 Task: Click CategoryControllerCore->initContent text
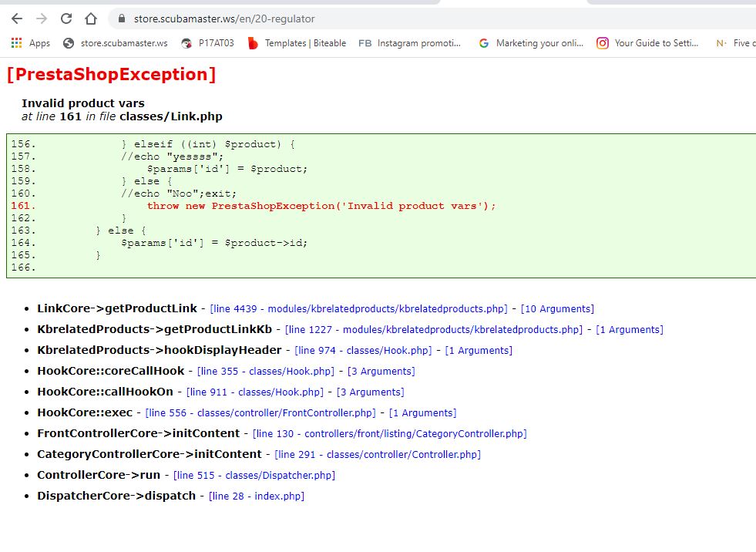point(150,453)
